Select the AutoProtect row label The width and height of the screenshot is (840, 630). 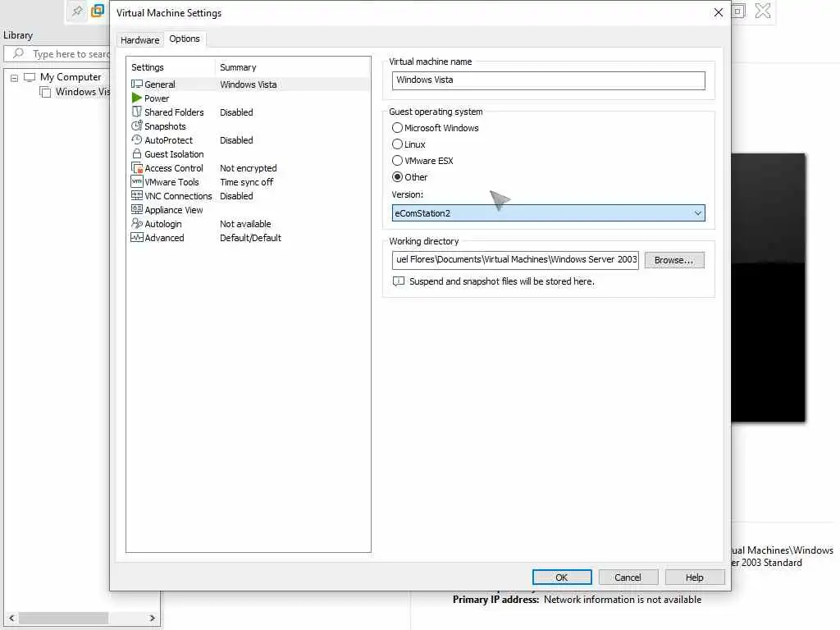tap(168, 139)
